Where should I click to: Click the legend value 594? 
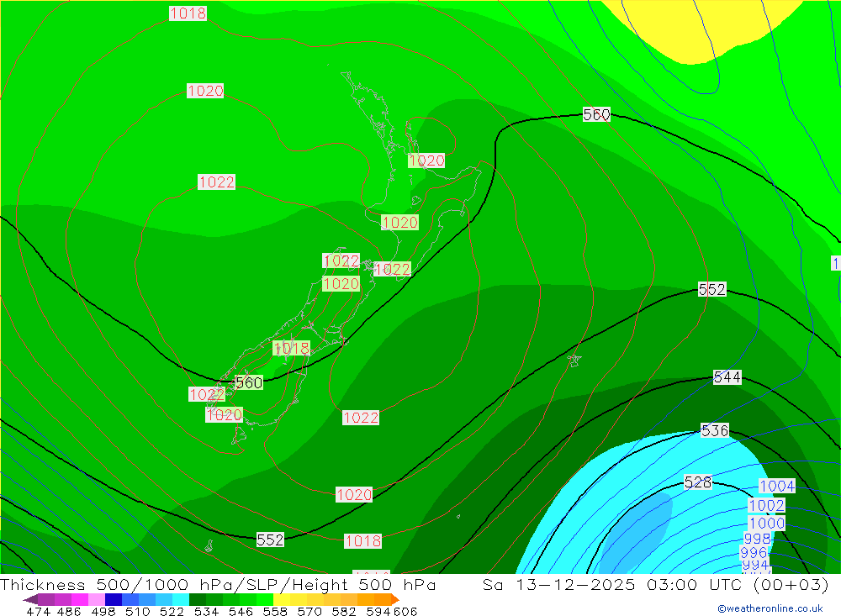tap(378, 611)
